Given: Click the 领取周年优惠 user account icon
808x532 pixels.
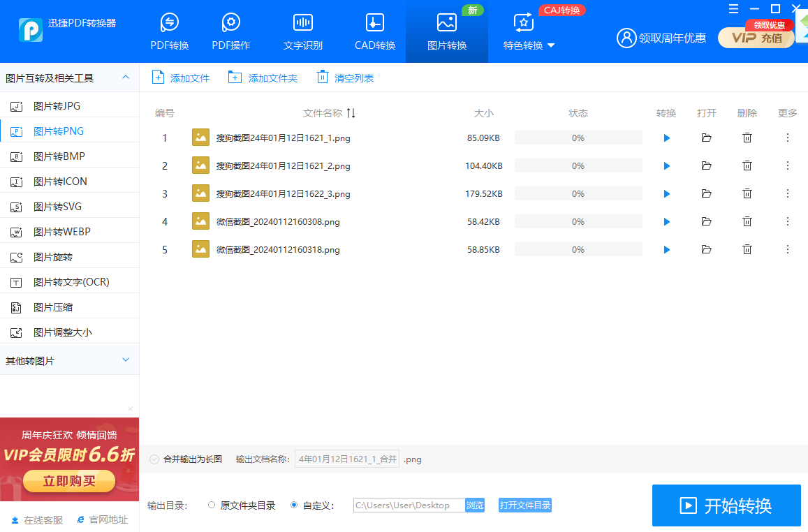Looking at the screenshot, I should point(626,38).
